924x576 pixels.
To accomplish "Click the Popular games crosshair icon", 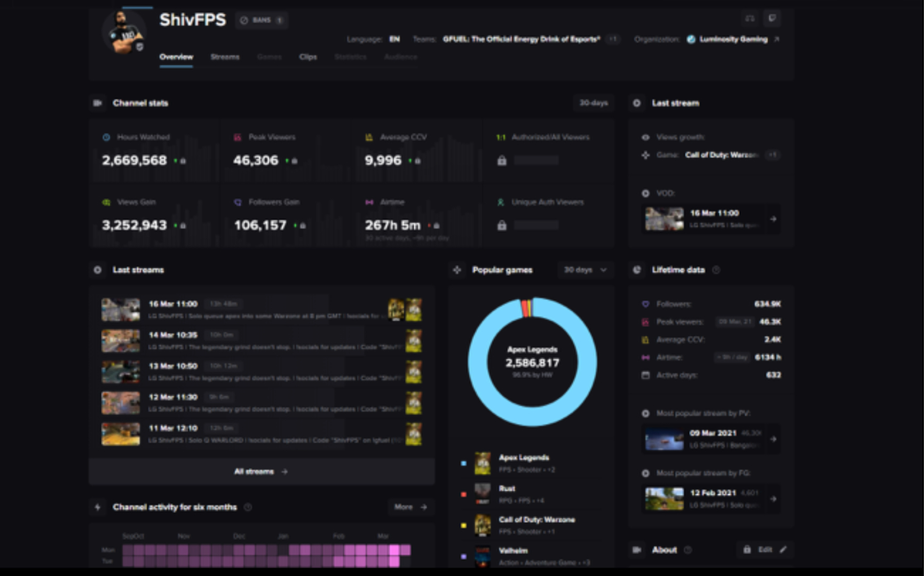I will point(457,270).
